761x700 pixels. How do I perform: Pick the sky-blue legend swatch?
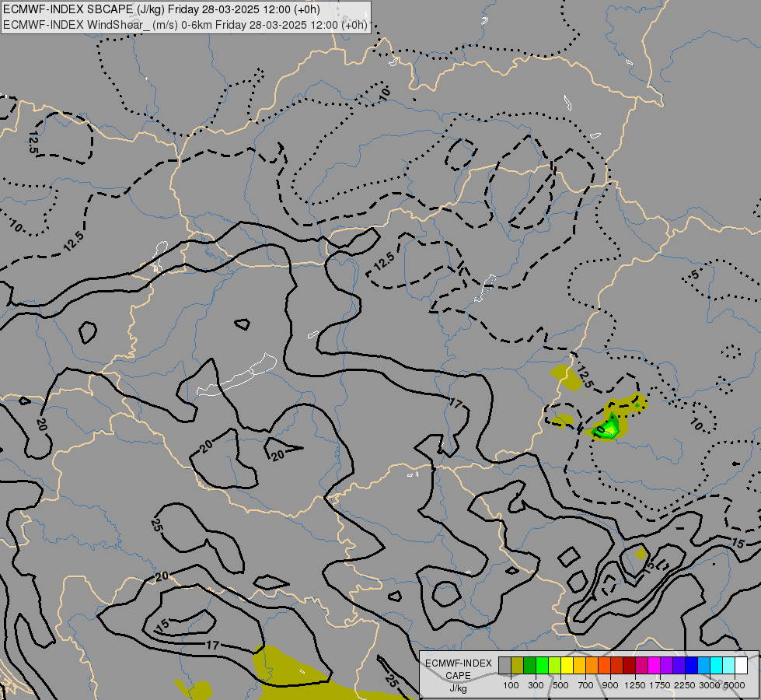[x=703, y=666]
